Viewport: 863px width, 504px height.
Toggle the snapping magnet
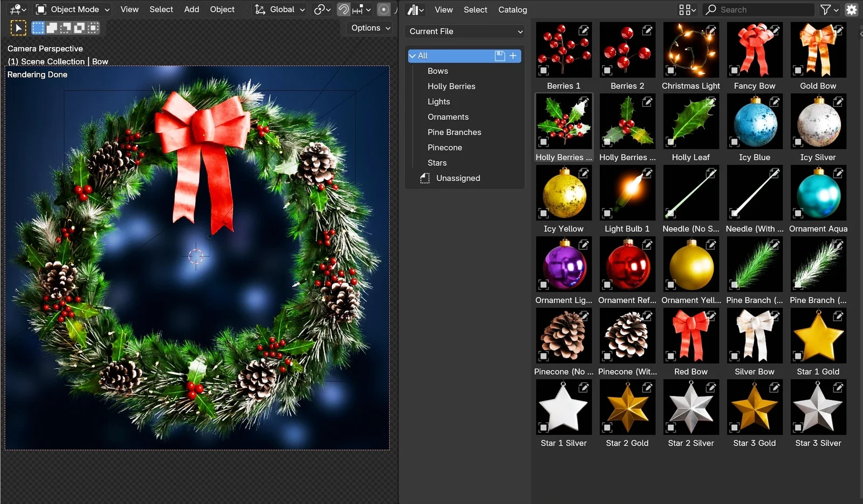344,9
